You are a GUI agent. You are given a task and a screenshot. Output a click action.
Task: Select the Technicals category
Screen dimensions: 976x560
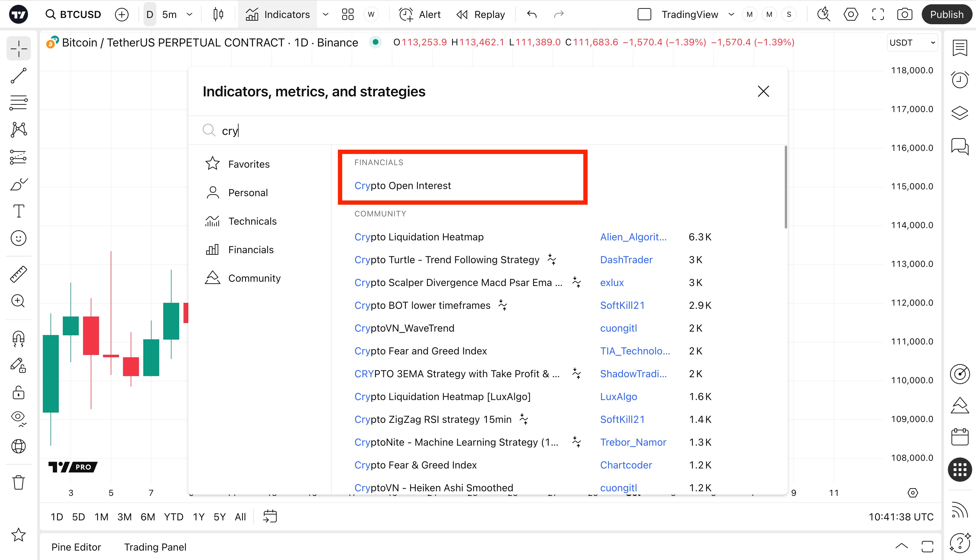(x=252, y=221)
